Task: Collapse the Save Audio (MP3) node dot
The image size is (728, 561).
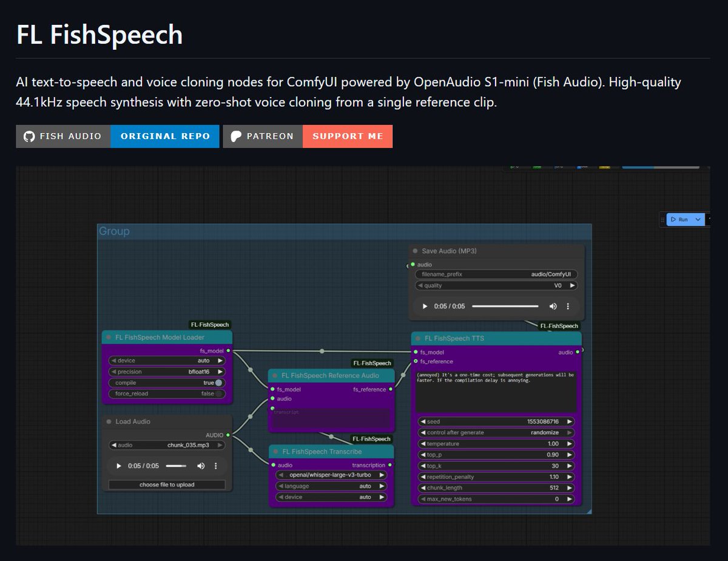Action: 415,251
